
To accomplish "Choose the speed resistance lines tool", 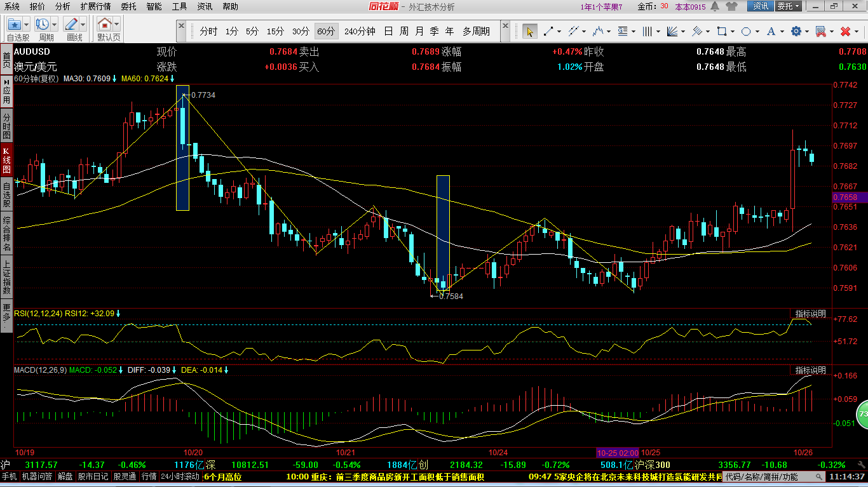I will coord(697,31).
